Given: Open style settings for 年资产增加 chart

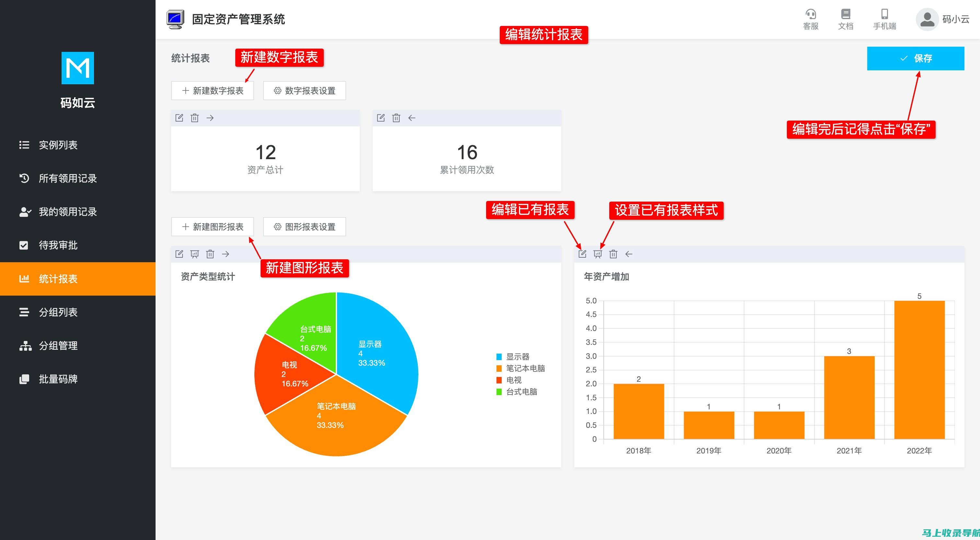Looking at the screenshot, I should coord(598,254).
